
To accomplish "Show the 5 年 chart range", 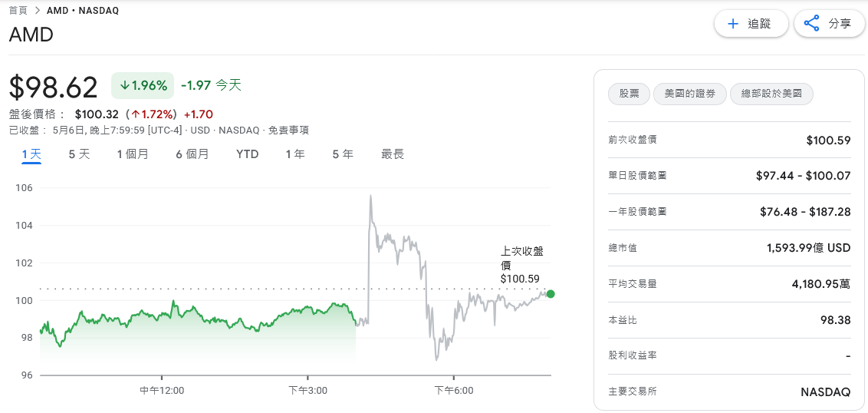I will 343,154.
